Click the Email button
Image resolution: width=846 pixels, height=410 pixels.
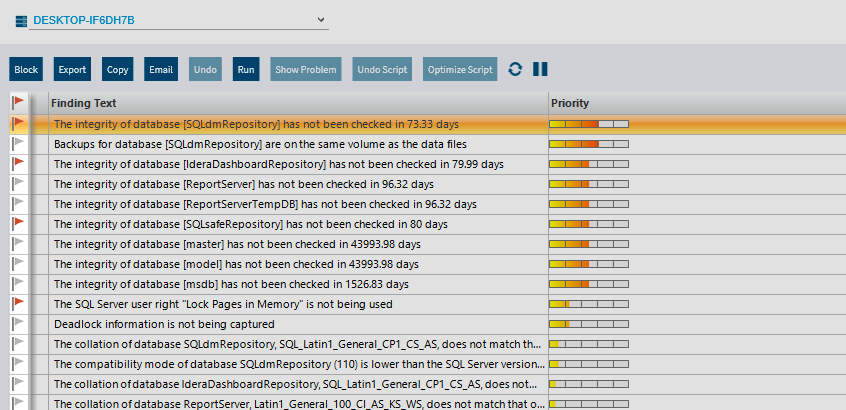click(x=161, y=70)
